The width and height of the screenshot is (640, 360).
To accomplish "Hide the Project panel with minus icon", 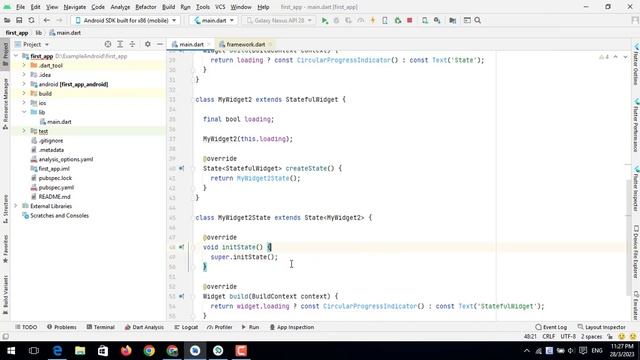I will (x=160, y=44).
